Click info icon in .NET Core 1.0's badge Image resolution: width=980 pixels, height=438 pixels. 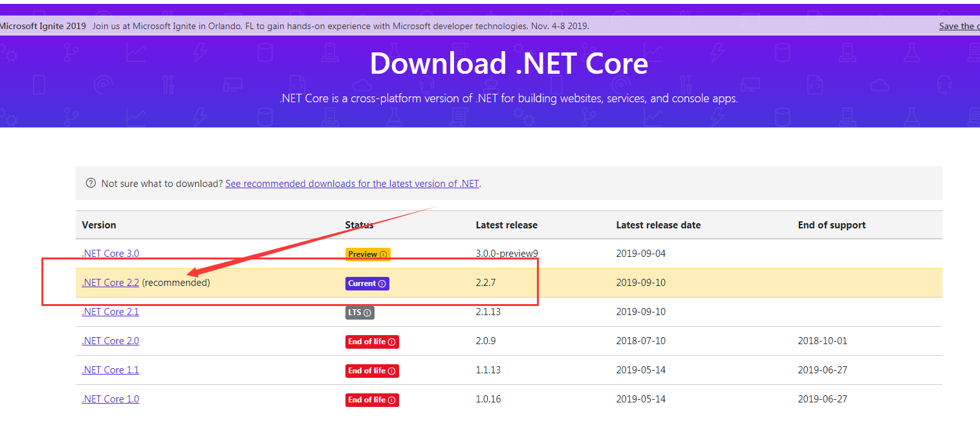tap(391, 400)
